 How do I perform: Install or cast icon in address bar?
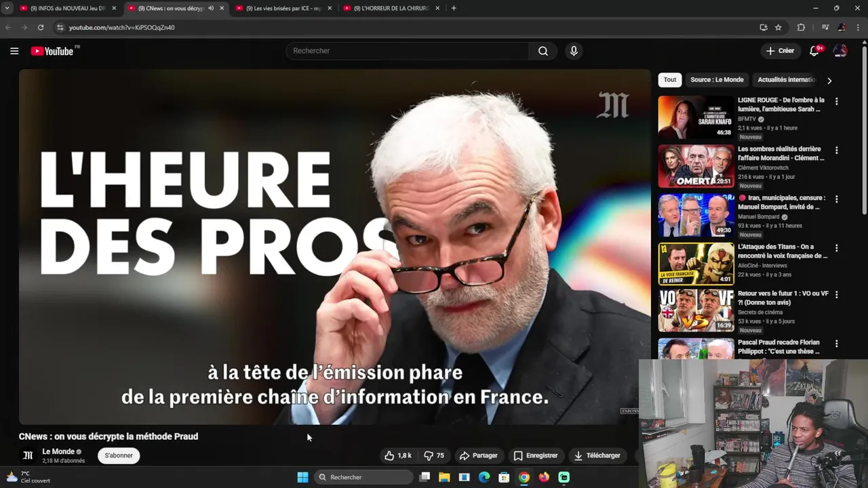tap(764, 27)
